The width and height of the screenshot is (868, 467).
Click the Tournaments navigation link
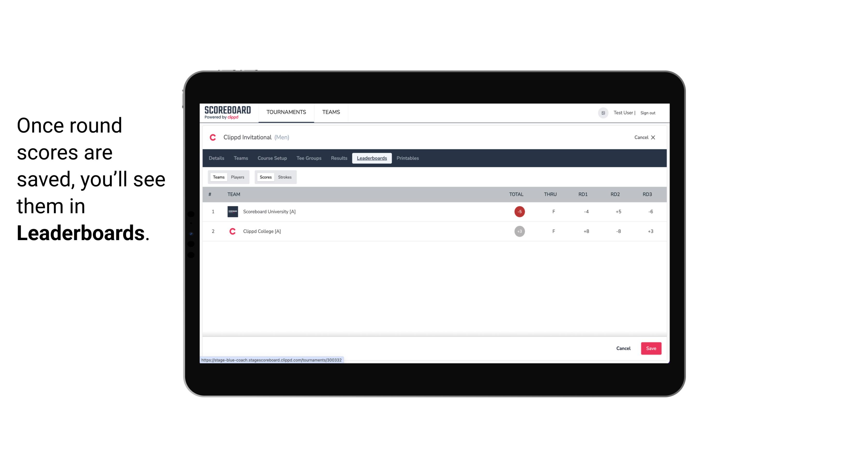[x=287, y=112]
